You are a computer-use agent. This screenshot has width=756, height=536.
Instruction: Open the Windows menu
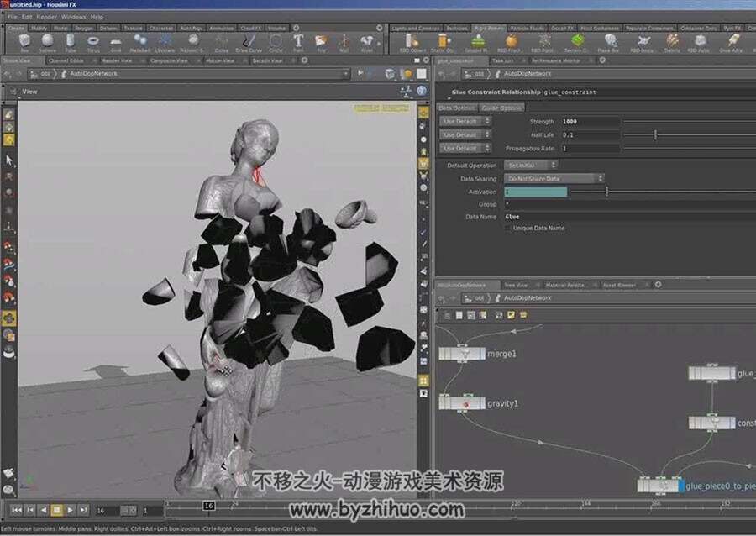click(73, 17)
